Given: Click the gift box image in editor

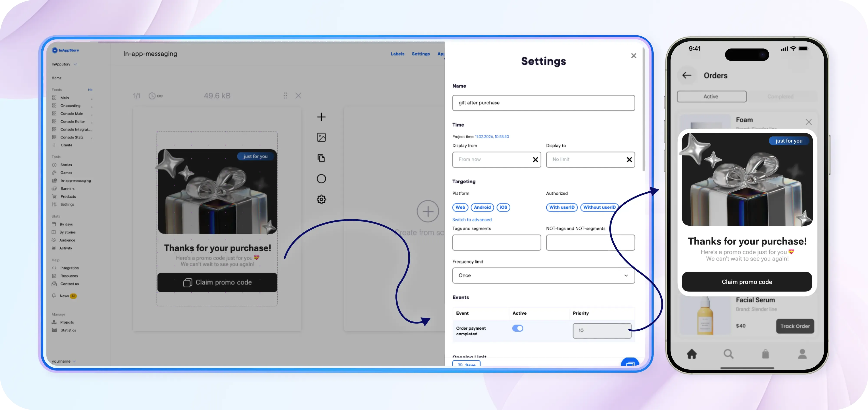Looking at the screenshot, I should click(217, 192).
